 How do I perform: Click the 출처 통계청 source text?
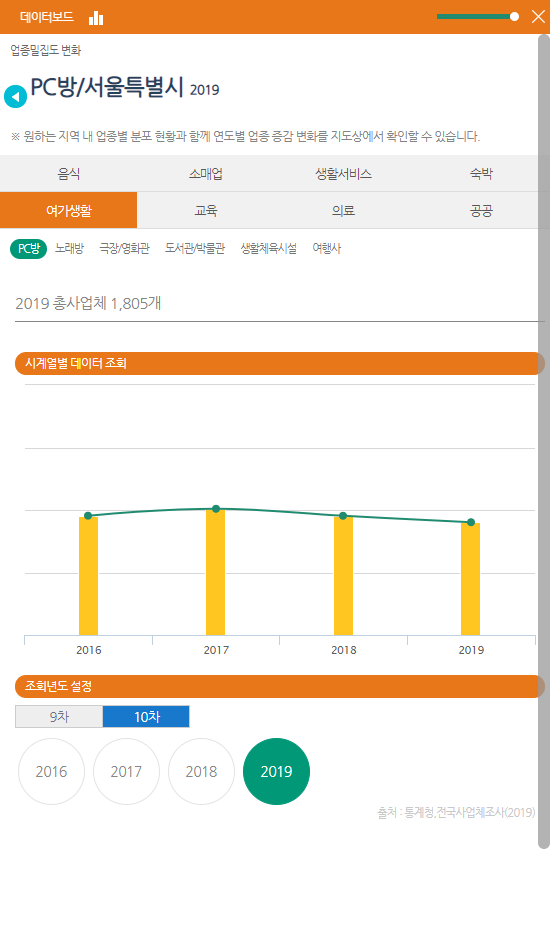(x=456, y=812)
